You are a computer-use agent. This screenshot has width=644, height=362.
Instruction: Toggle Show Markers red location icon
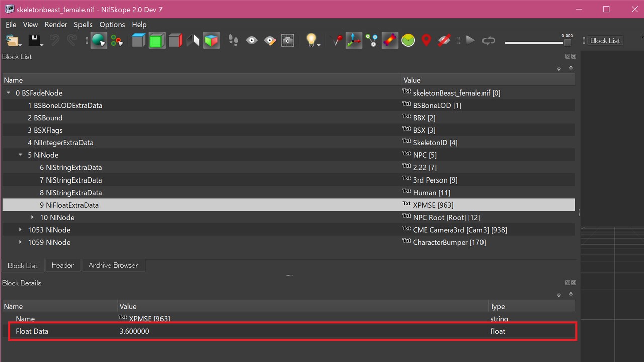[426, 41]
